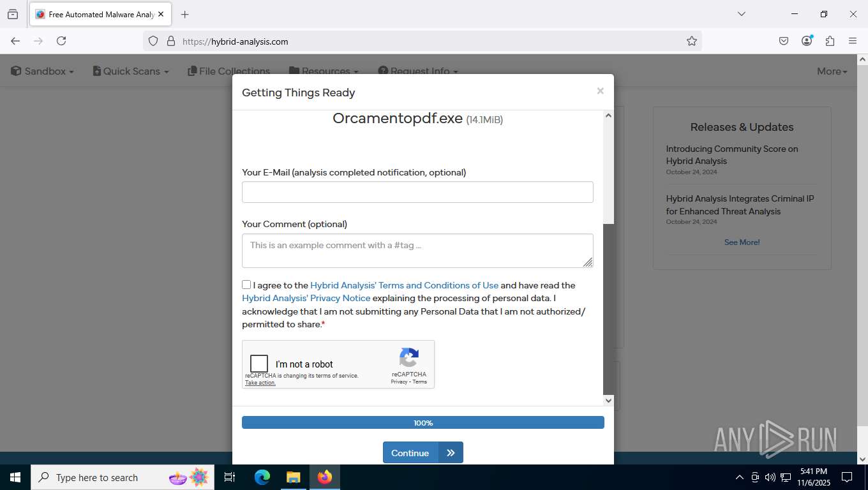Click the reCAPTCHA logo

pyautogui.click(x=409, y=357)
